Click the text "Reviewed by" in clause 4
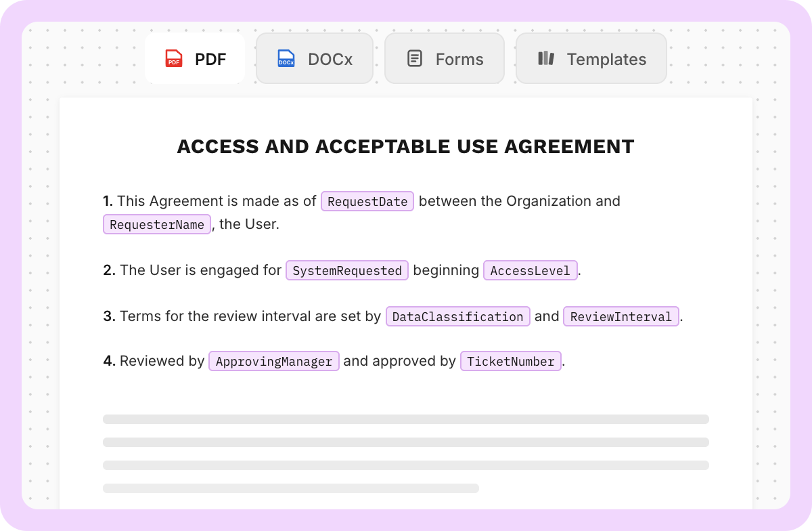The height and width of the screenshot is (531, 812). (x=162, y=361)
